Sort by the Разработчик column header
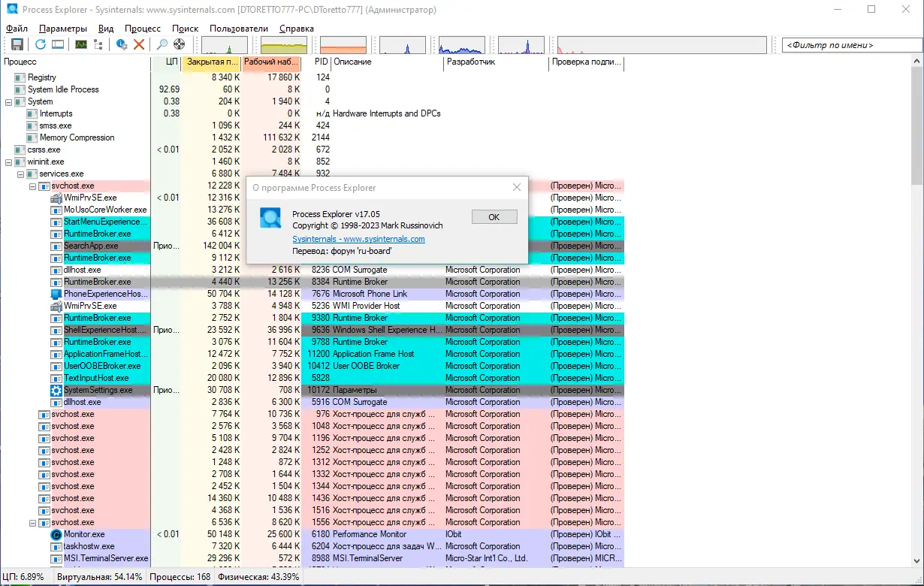This screenshot has width=924, height=586. pyautogui.click(x=497, y=62)
